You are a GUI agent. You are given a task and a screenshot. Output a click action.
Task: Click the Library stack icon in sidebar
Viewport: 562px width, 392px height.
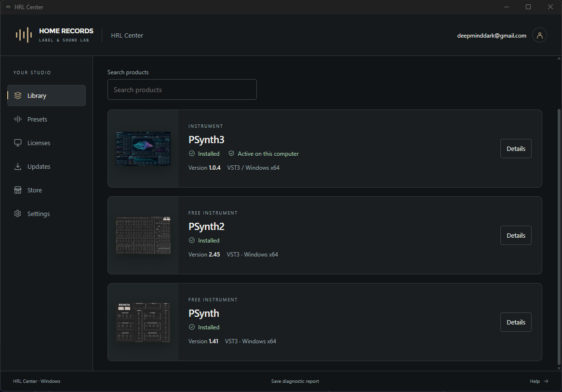pyautogui.click(x=17, y=95)
